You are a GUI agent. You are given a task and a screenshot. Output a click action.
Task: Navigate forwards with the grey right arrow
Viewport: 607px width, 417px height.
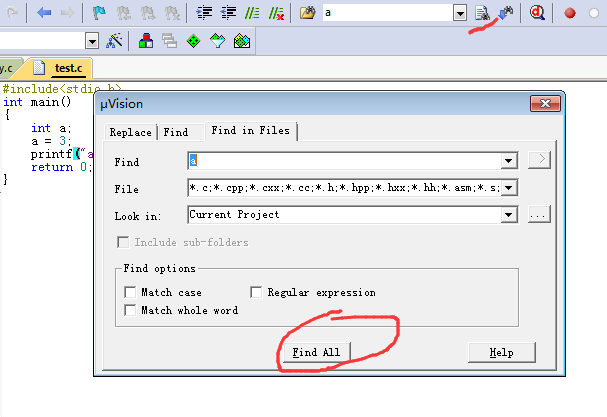point(68,13)
